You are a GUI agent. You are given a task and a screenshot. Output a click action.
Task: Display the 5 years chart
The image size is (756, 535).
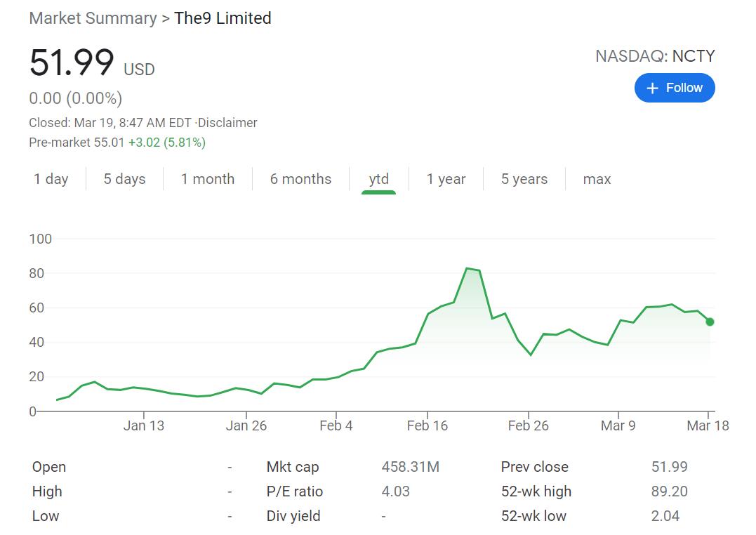click(524, 179)
